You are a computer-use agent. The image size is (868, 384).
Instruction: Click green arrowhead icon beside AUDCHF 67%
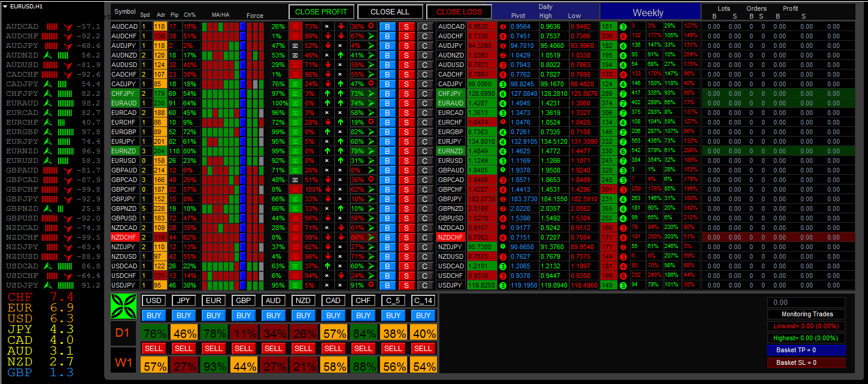pyautogui.click(x=372, y=36)
